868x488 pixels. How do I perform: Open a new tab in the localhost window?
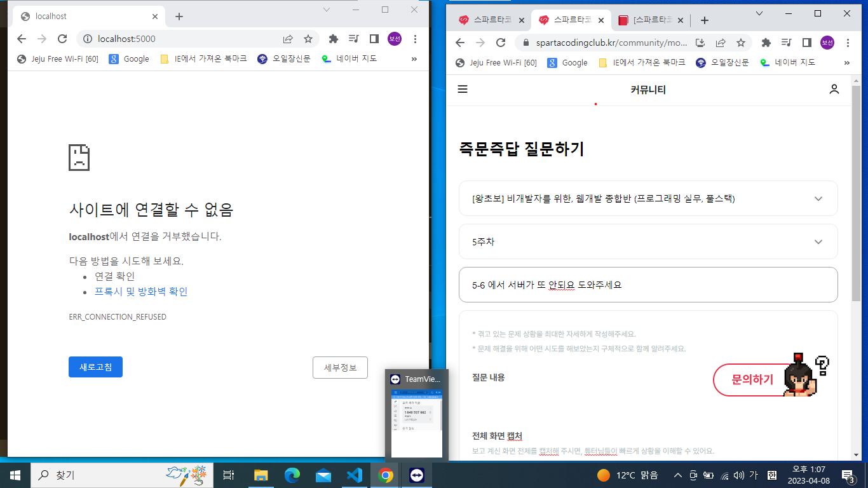179,17
